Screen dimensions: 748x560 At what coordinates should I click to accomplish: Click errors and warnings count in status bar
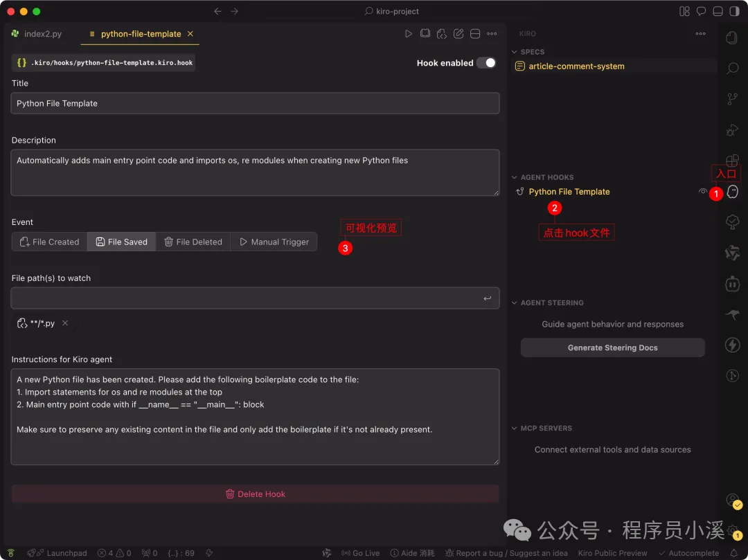114,553
